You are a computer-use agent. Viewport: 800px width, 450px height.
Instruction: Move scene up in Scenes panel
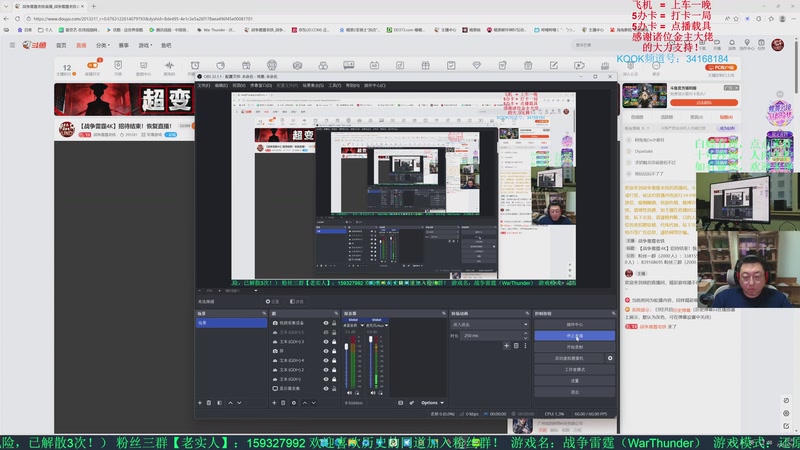(x=230, y=403)
